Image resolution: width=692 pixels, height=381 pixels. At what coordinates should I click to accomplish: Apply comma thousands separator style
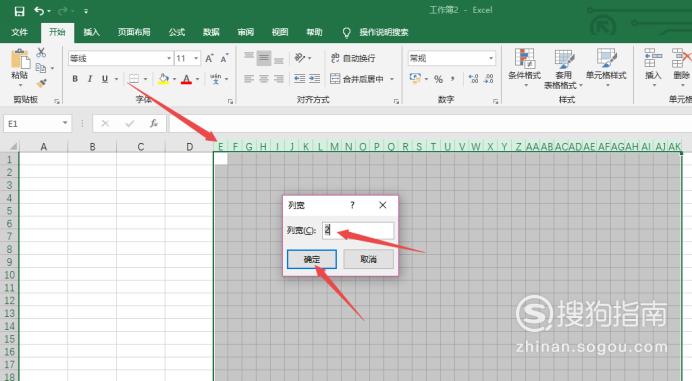pos(452,79)
